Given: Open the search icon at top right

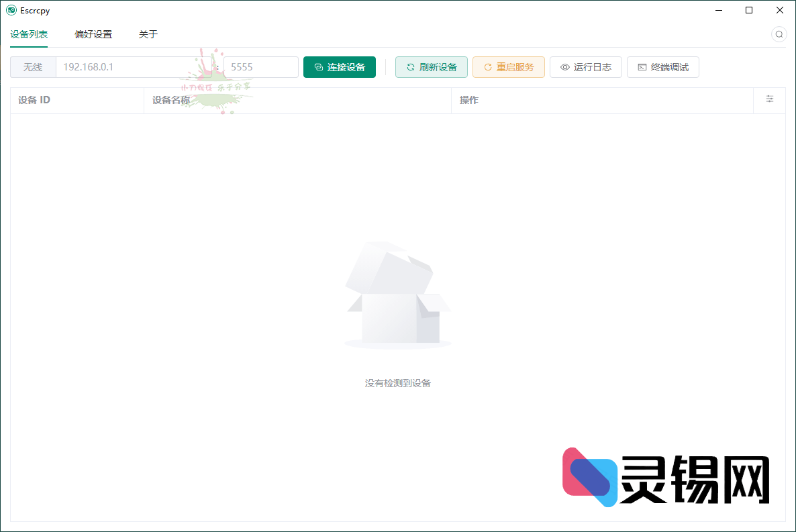Looking at the screenshot, I should pyautogui.click(x=779, y=34).
